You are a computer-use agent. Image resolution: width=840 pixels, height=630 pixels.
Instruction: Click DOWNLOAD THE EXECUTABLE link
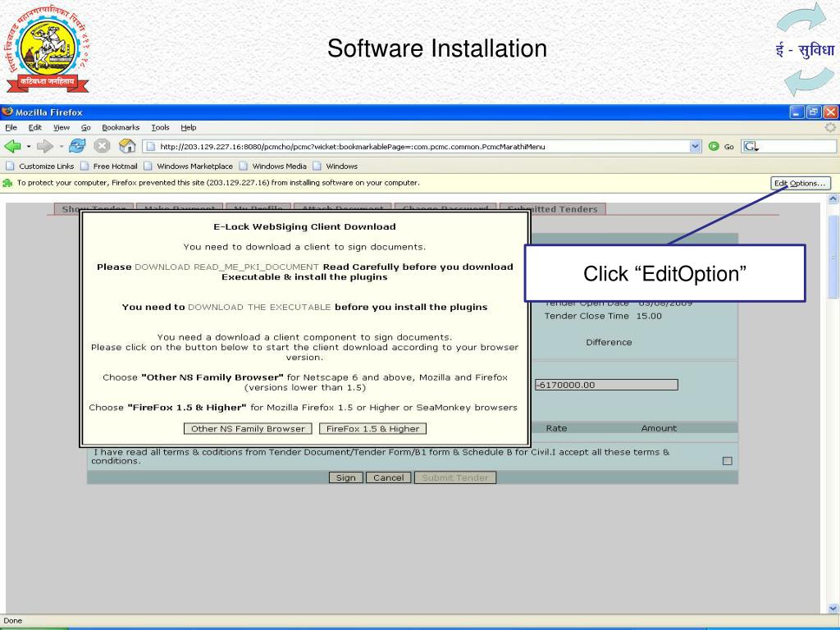pos(259,307)
